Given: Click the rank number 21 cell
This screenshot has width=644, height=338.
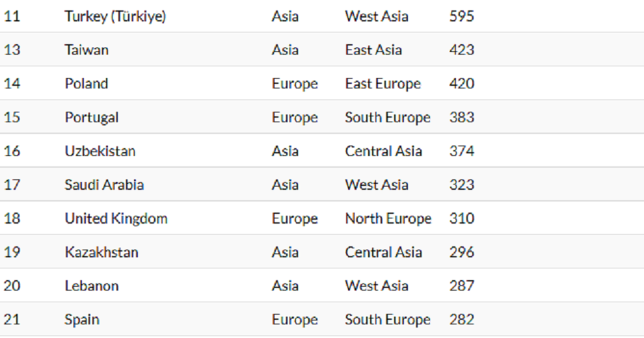Looking at the screenshot, I should pyautogui.click(x=12, y=320).
